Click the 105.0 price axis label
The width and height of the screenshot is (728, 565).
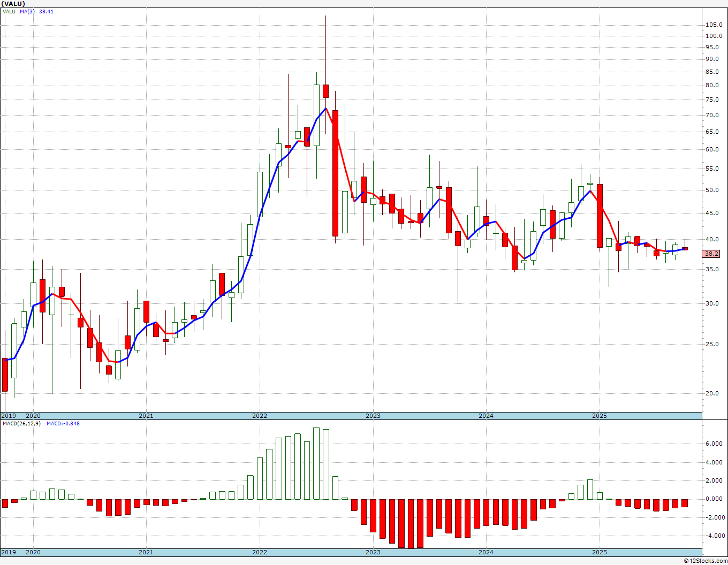(x=713, y=25)
